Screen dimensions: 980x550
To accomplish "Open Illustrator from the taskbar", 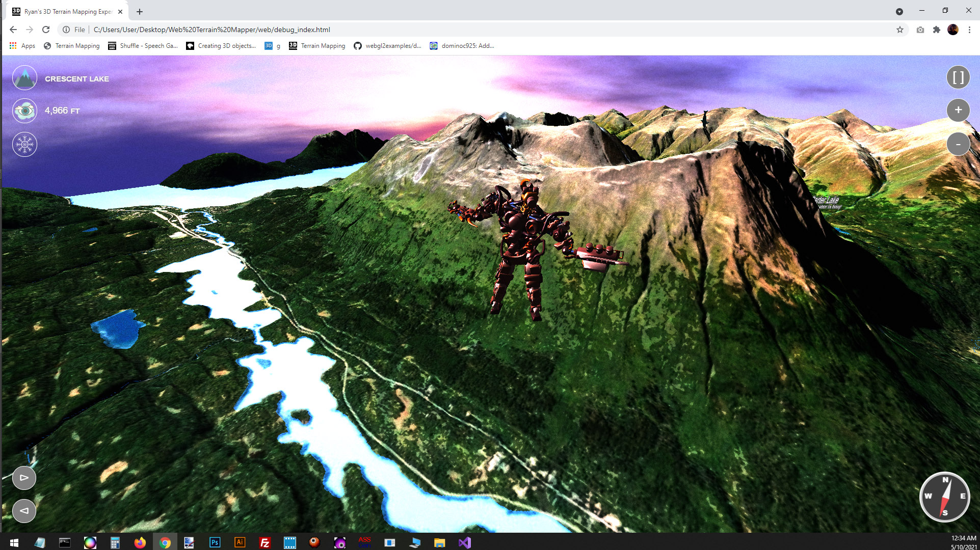I will point(240,543).
